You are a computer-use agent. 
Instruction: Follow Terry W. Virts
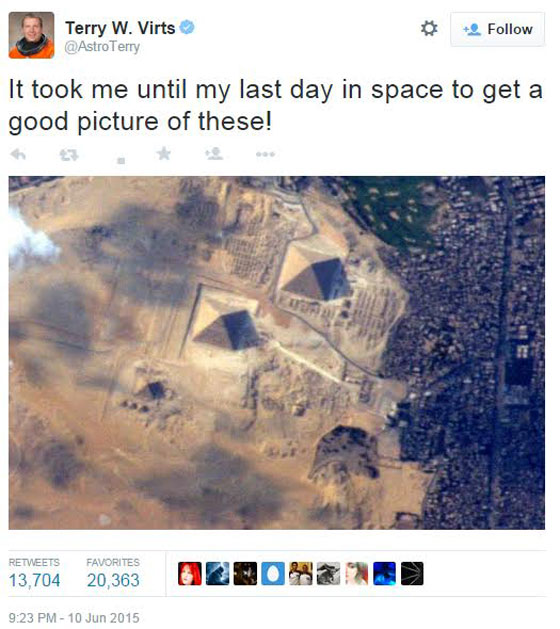coord(497,29)
